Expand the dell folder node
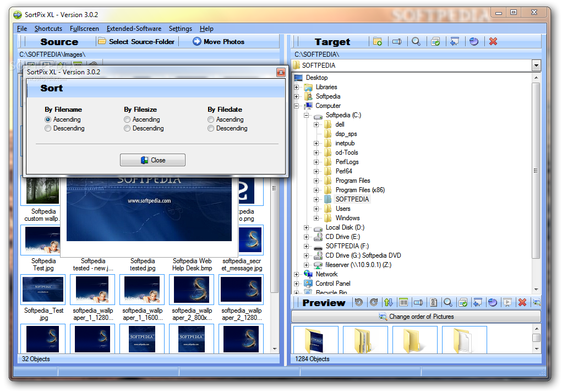The image size is (562, 392). 316,124
